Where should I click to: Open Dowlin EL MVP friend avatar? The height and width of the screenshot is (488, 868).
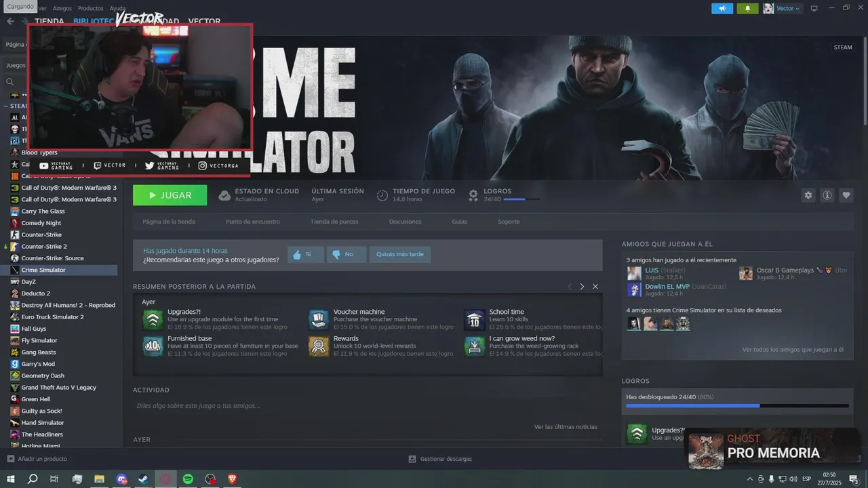point(634,289)
